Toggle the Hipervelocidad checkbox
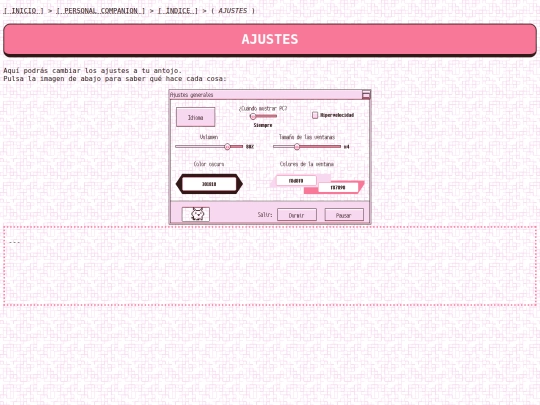This screenshot has width=540, height=405. point(315,115)
